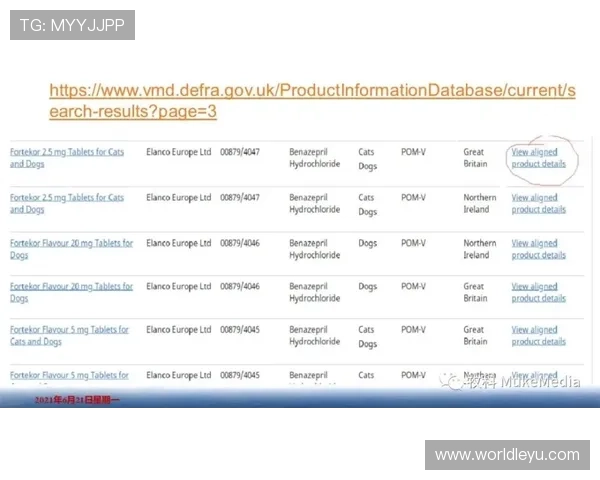This screenshot has height=480, width=600.
Task: View aligned details for Flavour 20 mg Great Britain
Action: pyautogui.click(x=538, y=292)
